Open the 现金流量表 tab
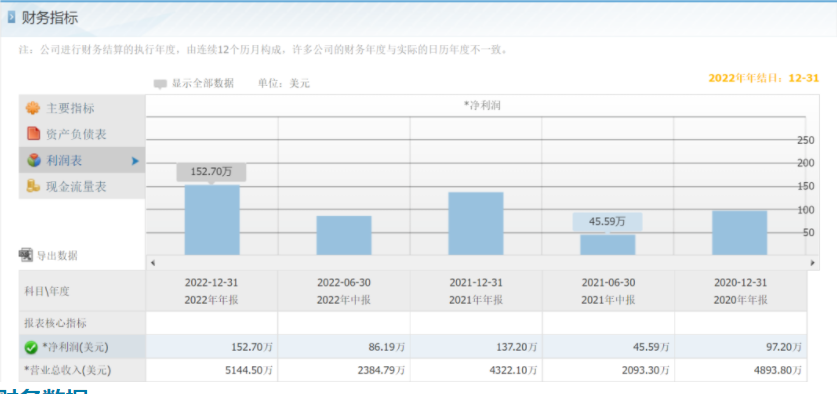 coord(82,186)
